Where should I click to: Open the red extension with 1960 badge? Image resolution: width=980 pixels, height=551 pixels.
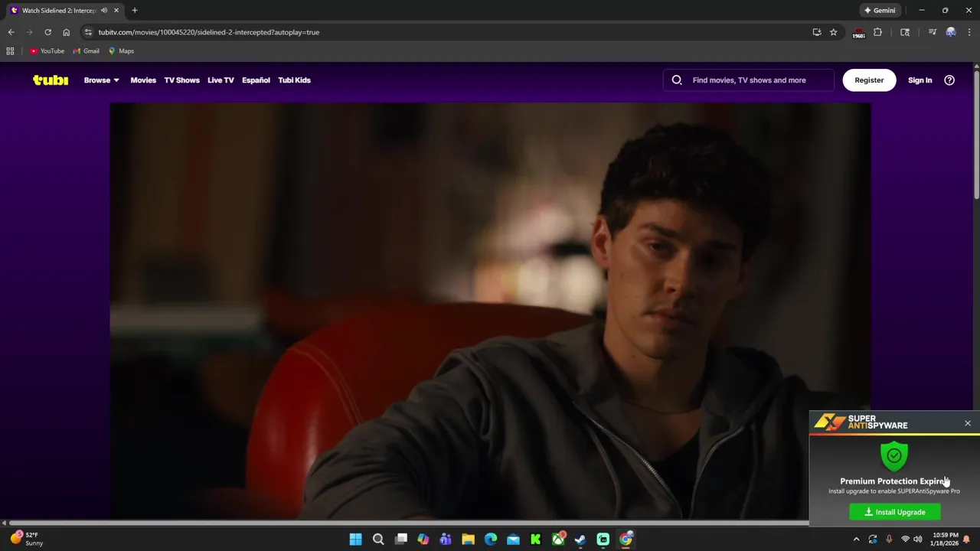(x=859, y=33)
